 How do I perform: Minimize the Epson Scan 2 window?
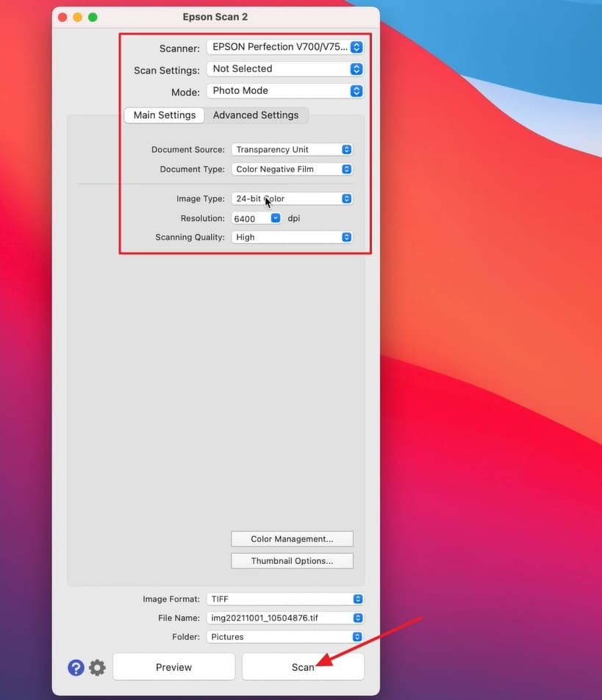point(78,17)
